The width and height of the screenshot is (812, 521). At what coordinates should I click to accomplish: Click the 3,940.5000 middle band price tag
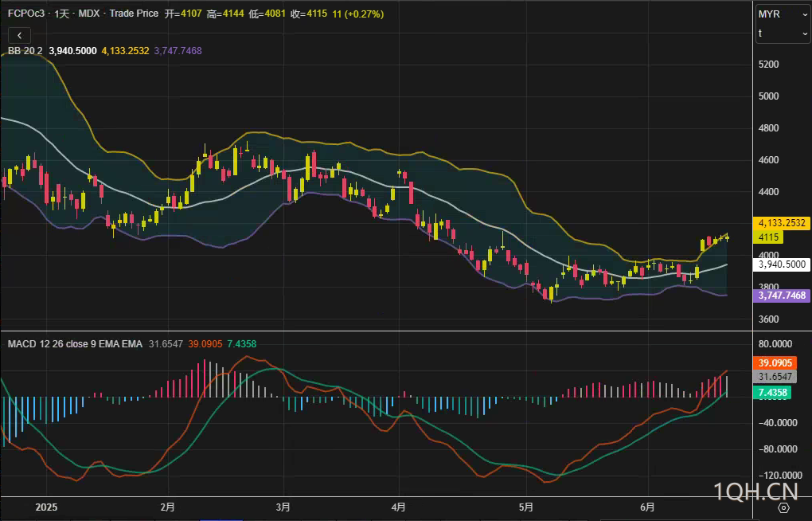[782, 264]
